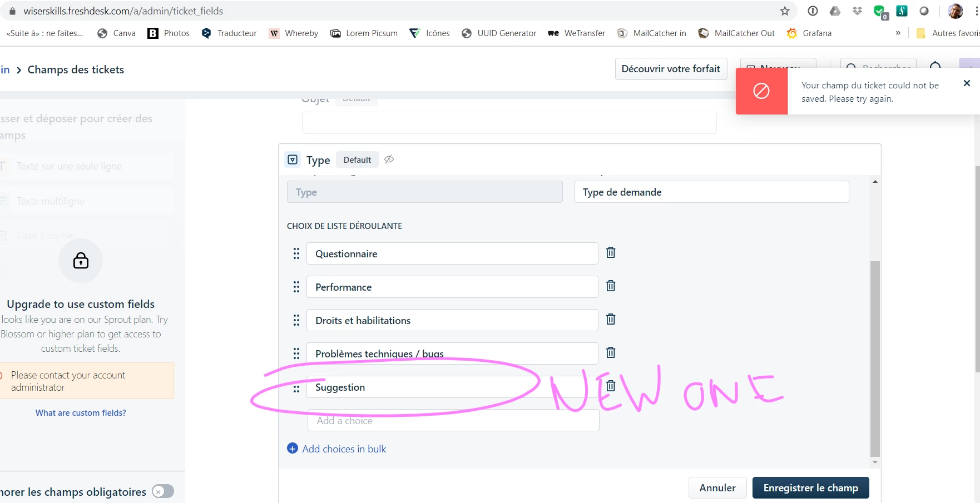The image size is (980, 503).
Task: Click the Add a choice input
Action: coord(453,421)
